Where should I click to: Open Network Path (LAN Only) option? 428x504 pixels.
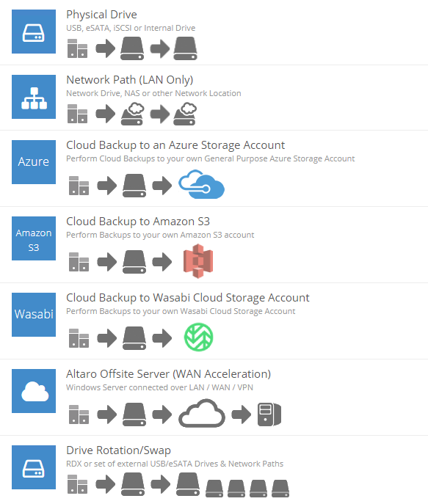point(130,80)
